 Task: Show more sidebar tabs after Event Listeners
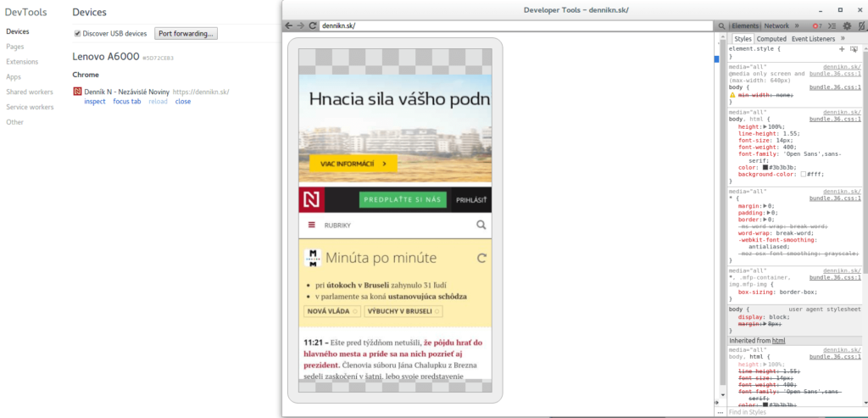coord(843,39)
